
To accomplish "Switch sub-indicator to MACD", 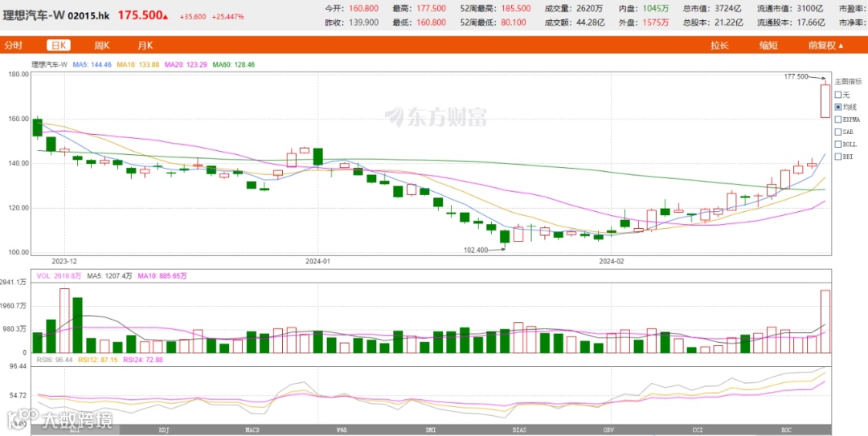I will [x=253, y=430].
